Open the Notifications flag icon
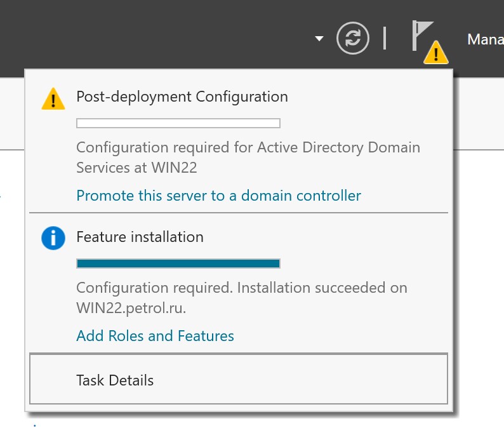Viewport: 504px width, 428px height. point(422,36)
